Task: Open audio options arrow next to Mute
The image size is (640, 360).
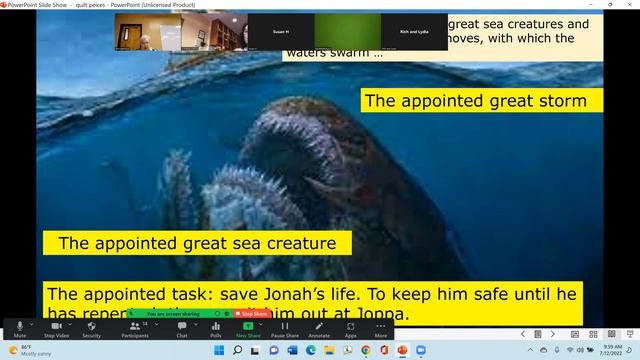Action: [32, 325]
